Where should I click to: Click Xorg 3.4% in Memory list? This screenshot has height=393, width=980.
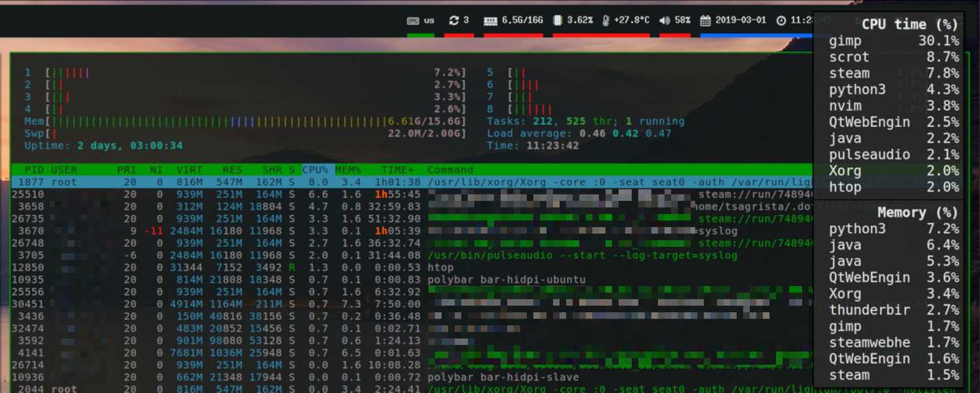pyautogui.click(x=894, y=294)
